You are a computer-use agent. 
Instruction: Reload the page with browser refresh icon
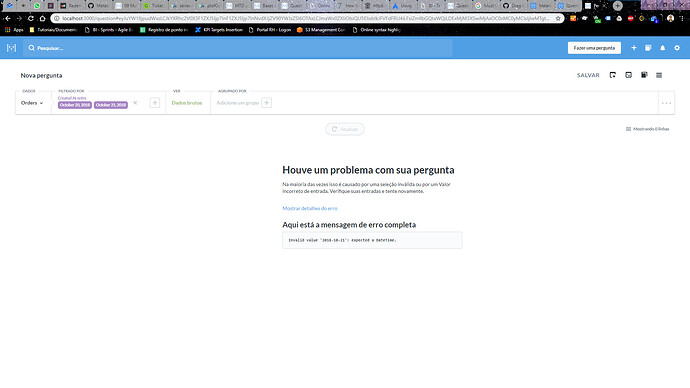click(x=30, y=18)
